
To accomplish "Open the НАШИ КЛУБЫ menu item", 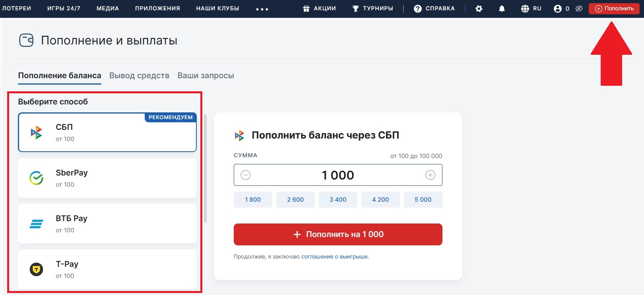I will point(217,8).
